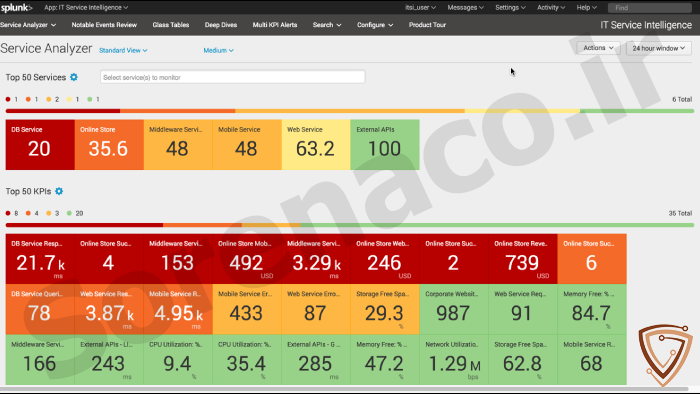Select the Web Service tile 63.2

coord(316,145)
